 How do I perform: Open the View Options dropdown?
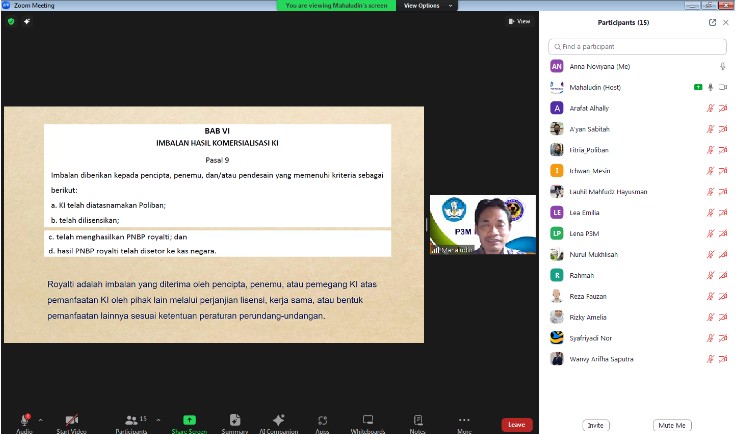point(427,6)
